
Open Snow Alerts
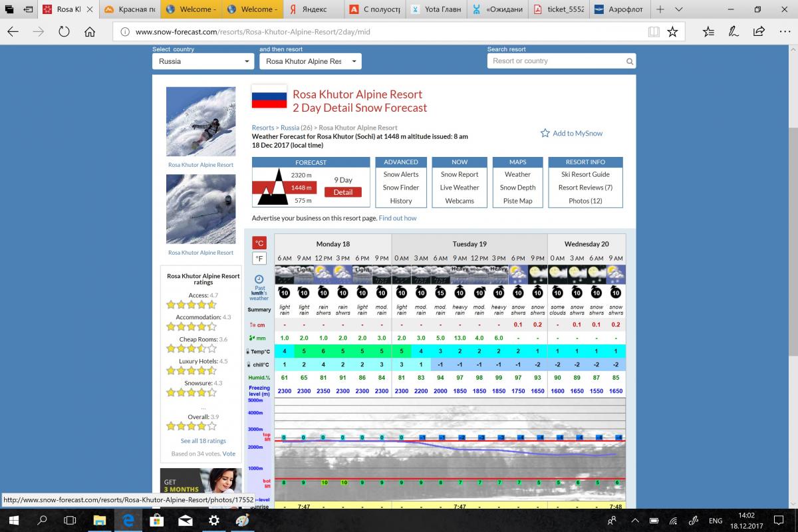pyautogui.click(x=401, y=174)
